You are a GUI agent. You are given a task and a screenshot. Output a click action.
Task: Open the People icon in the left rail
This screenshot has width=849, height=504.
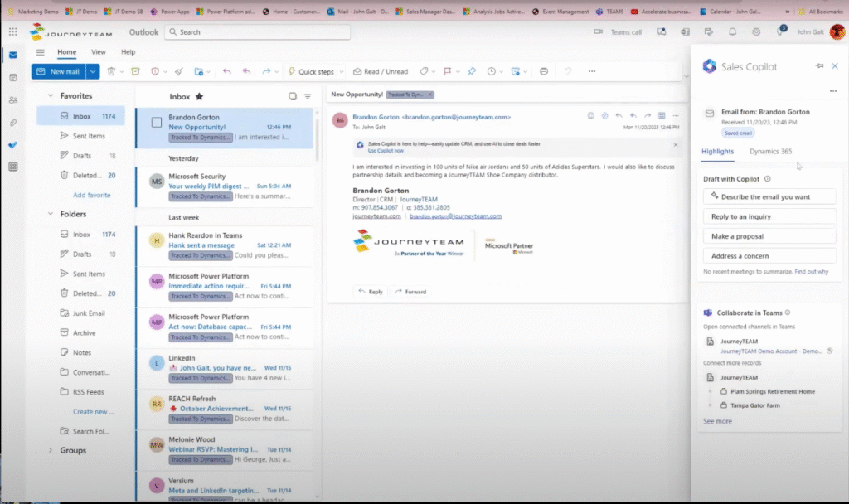(x=12, y=99)
